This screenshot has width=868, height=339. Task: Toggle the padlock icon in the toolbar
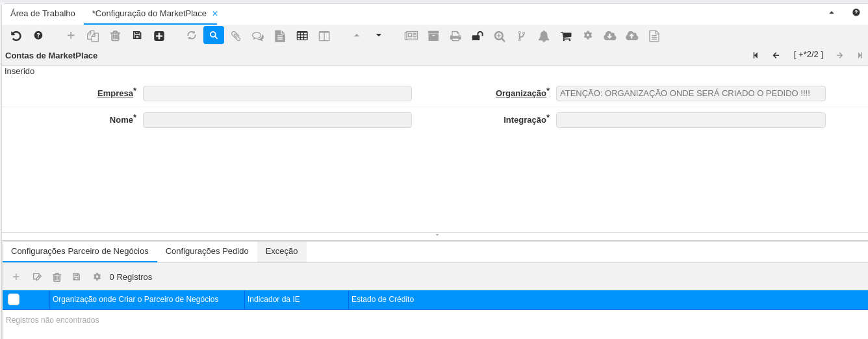coord(478,36)
